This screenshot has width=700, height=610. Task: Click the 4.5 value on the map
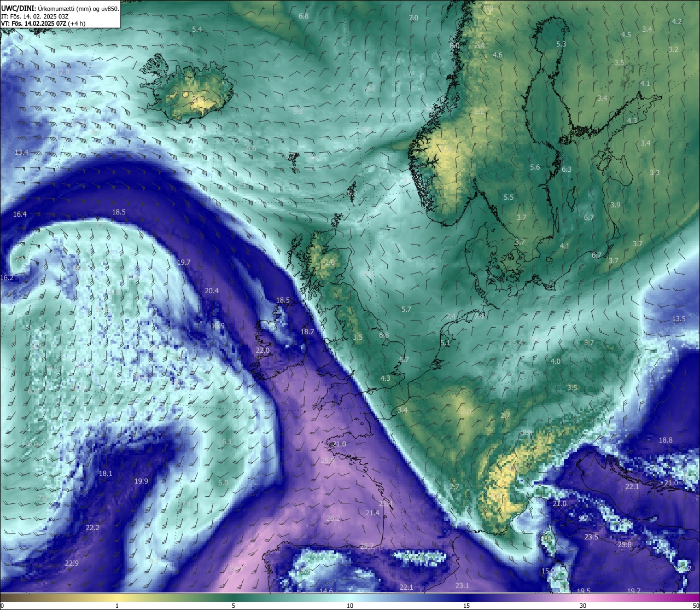pyautogui.click(x=626, y=35)
